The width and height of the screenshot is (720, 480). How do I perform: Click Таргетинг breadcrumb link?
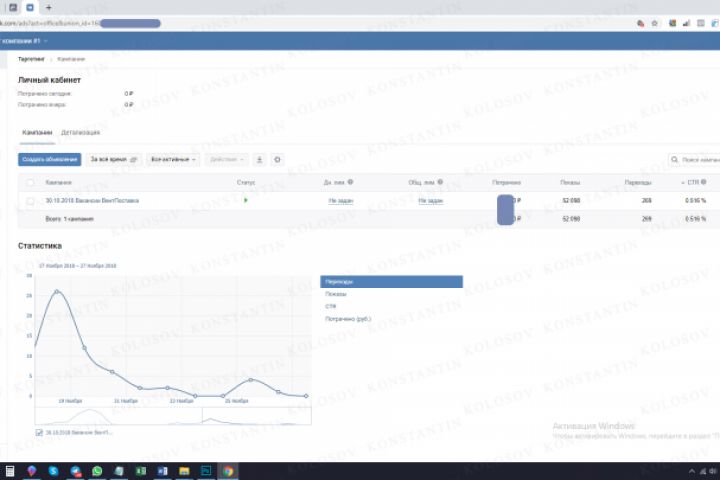31,59
